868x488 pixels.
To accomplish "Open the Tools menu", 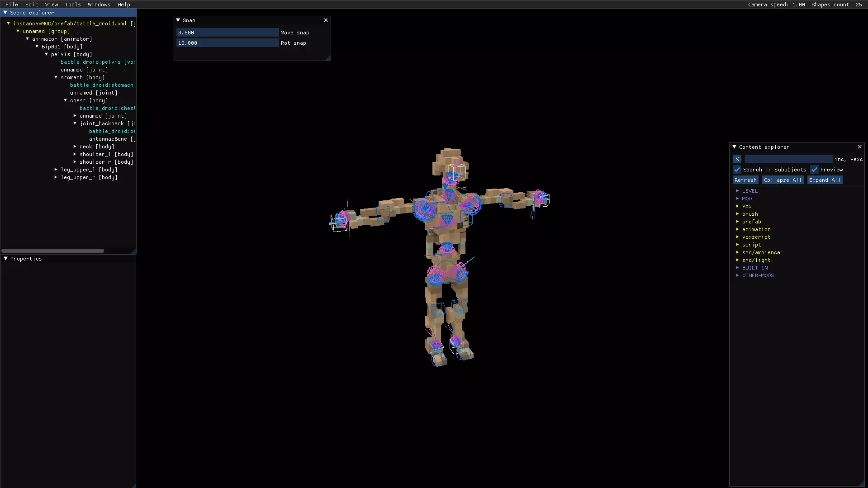I will 73,5.
